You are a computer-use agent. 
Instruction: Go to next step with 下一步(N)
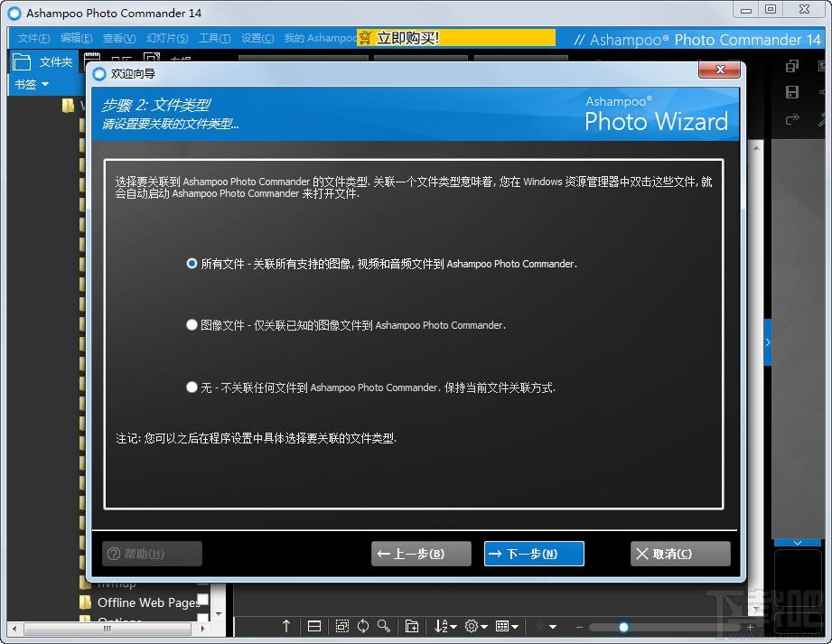tap(534, 554)
